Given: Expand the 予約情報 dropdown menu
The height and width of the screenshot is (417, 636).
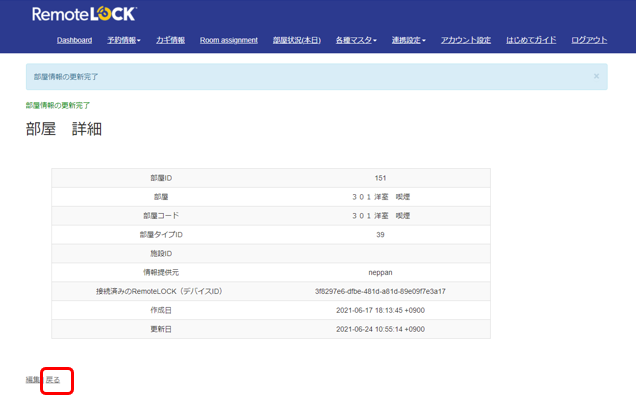Looking at the screenshot, I should point(124,40).
